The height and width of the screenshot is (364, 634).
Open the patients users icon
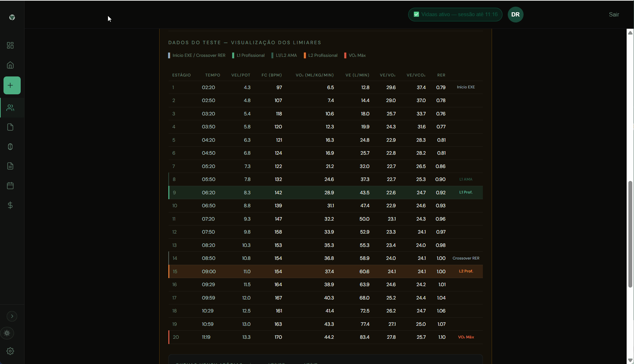point(10,108)
